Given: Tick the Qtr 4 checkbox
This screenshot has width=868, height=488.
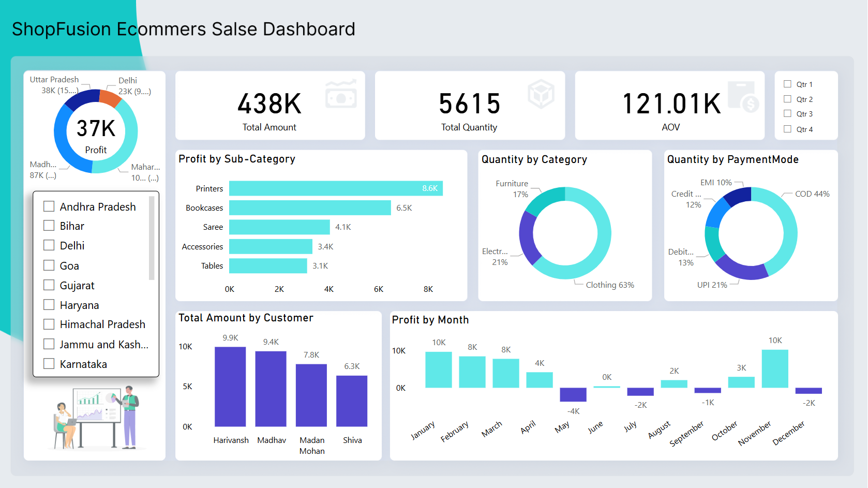Looking at the screenshot, I should click(x=787, y=129).
